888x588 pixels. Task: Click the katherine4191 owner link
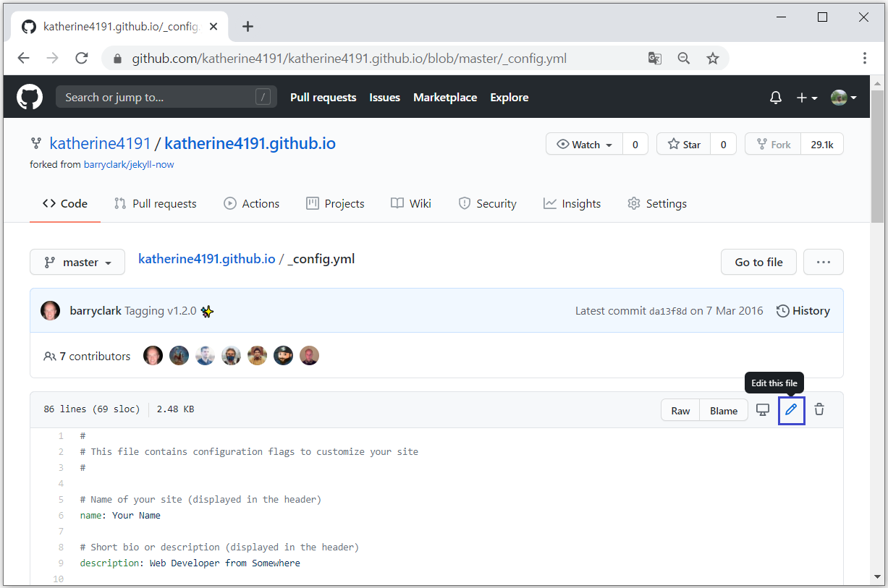pos(100,143)
